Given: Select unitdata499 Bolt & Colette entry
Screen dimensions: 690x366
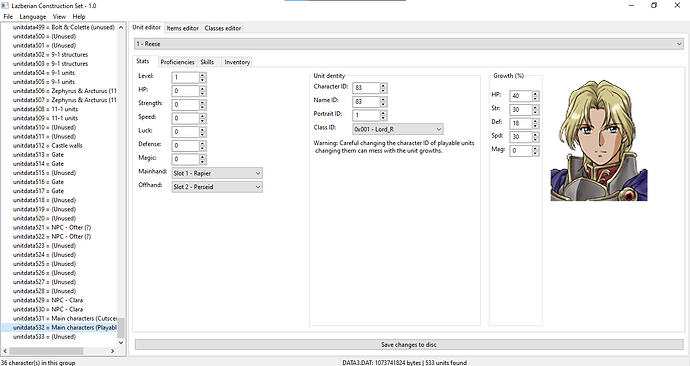Looking at the screenshot, I should [63, 27].
